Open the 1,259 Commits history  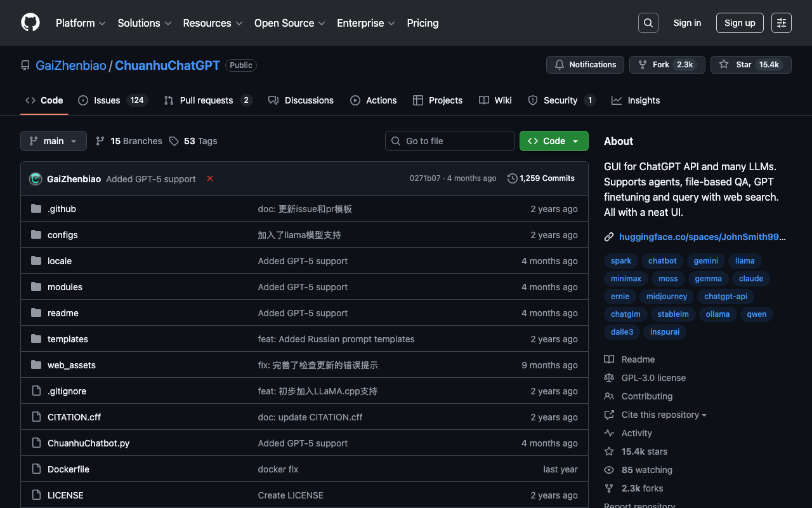click(x=541, y=178)
